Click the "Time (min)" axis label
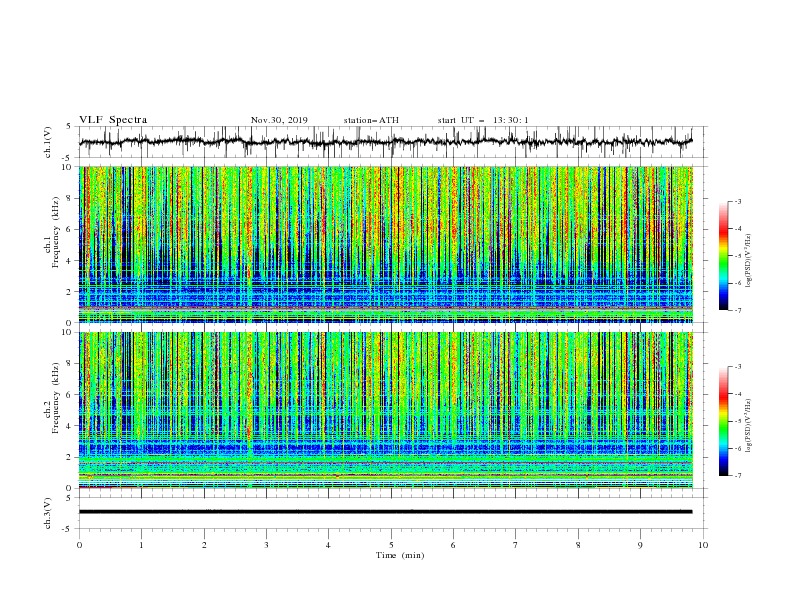This screenshot has height=612, width=792. tap(400, 555)
